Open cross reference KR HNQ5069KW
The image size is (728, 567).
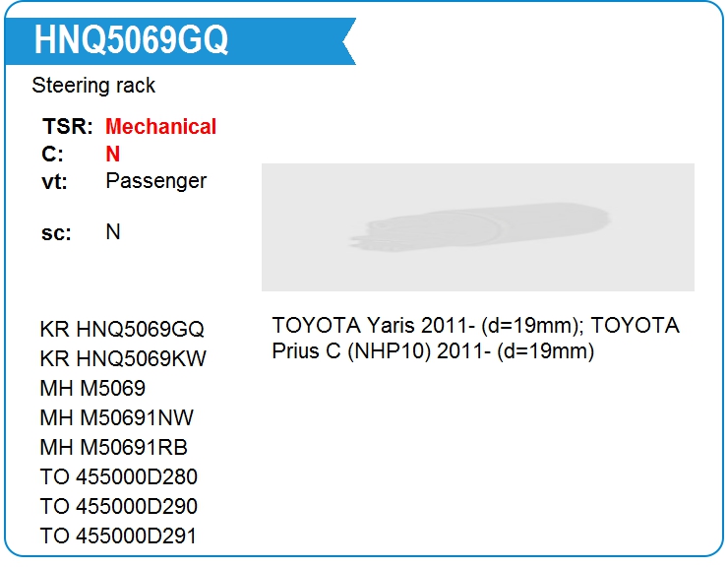pyautogui.click(x=123, y=358)
